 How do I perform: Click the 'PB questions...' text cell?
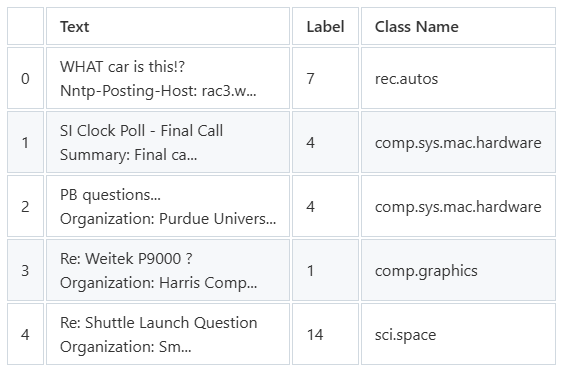click(168, 207)
